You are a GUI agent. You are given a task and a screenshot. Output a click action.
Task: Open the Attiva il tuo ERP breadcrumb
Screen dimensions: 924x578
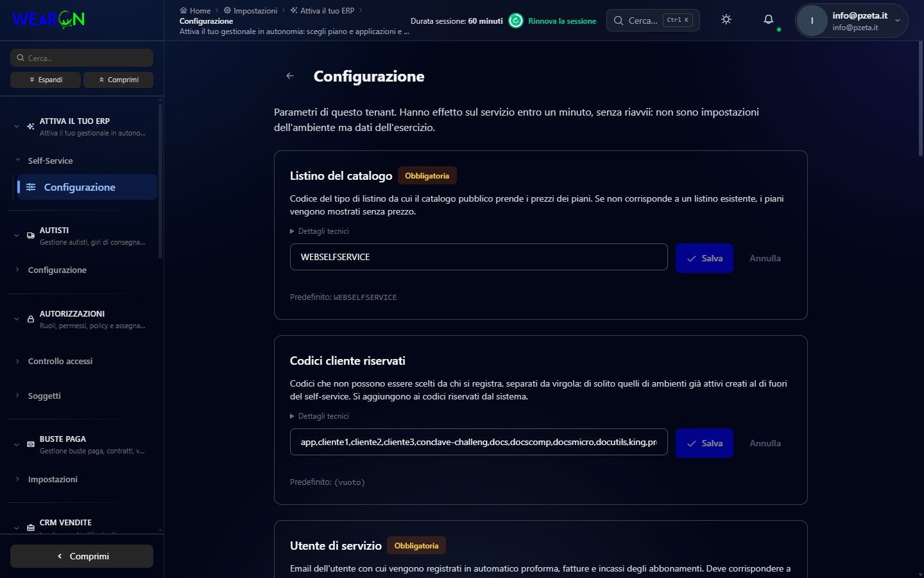(x=322, y=10)
